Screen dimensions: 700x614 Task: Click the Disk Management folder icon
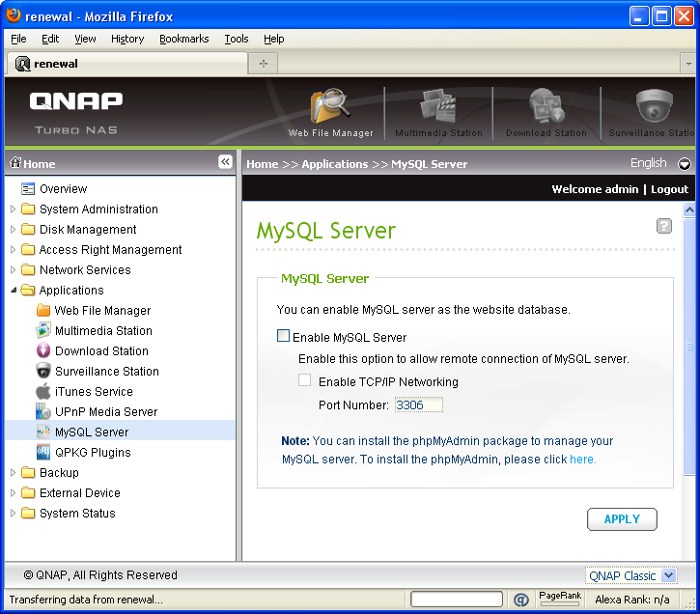click(28, 230)
